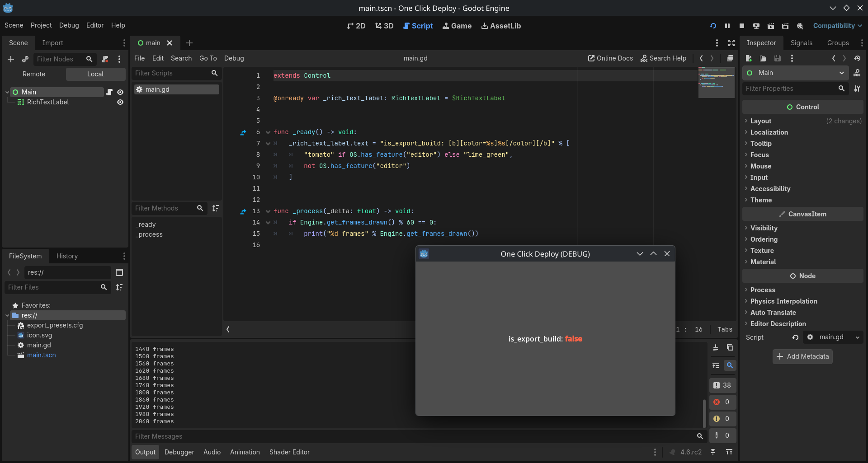The image size is (868, 463).
Task: Collapse the _ready function fold arrow
Action: [x=268, y=132]
